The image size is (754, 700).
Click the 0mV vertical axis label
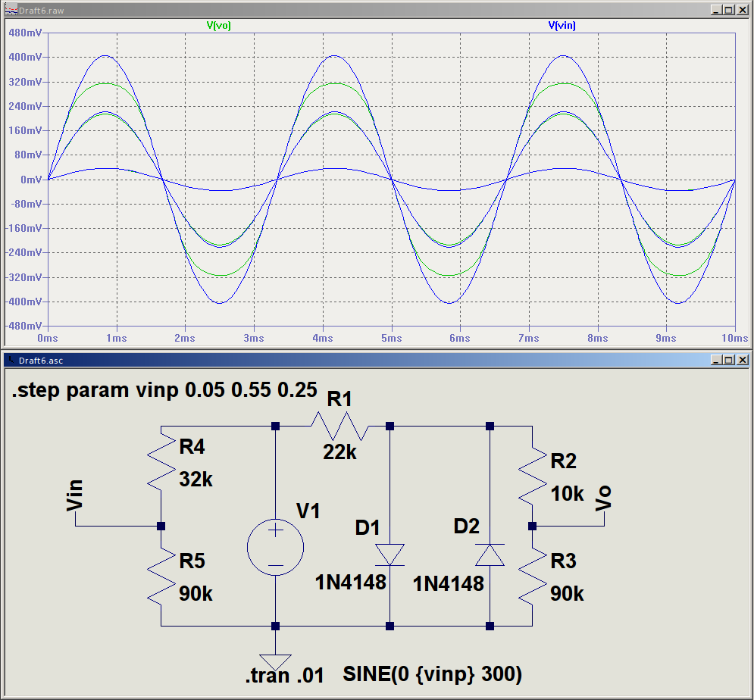coord(31,180)
